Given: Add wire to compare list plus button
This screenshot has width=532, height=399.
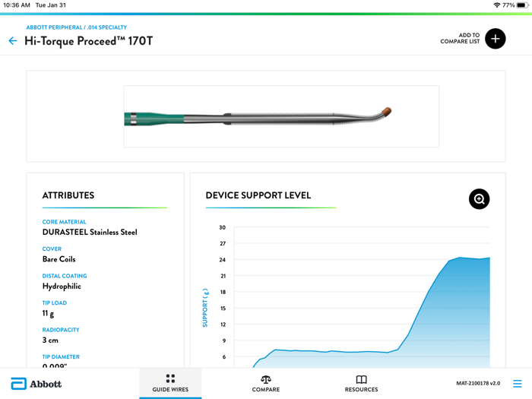Looking at the screenshot, I should (x=495, y=39).
